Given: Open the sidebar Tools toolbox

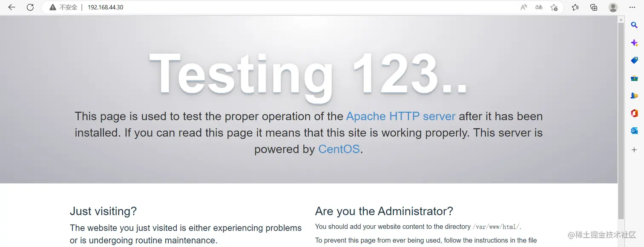Looking at the screenshot, I should [634, 78].
